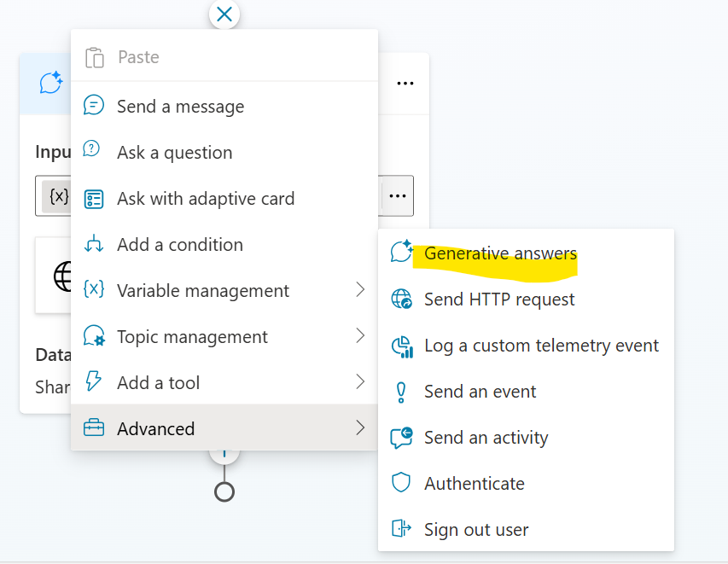
Task: Open the Add a tool submenu chevron
Action: tap(360, 382)
